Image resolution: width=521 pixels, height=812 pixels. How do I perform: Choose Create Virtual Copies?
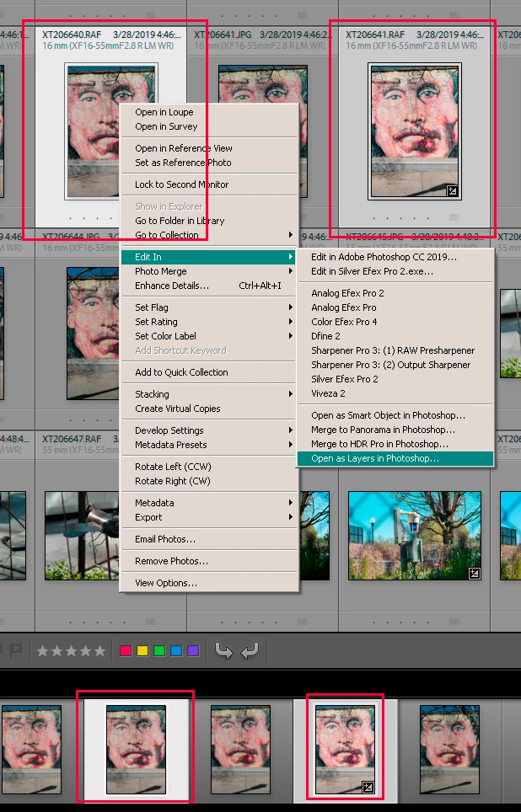coord(209,409)
